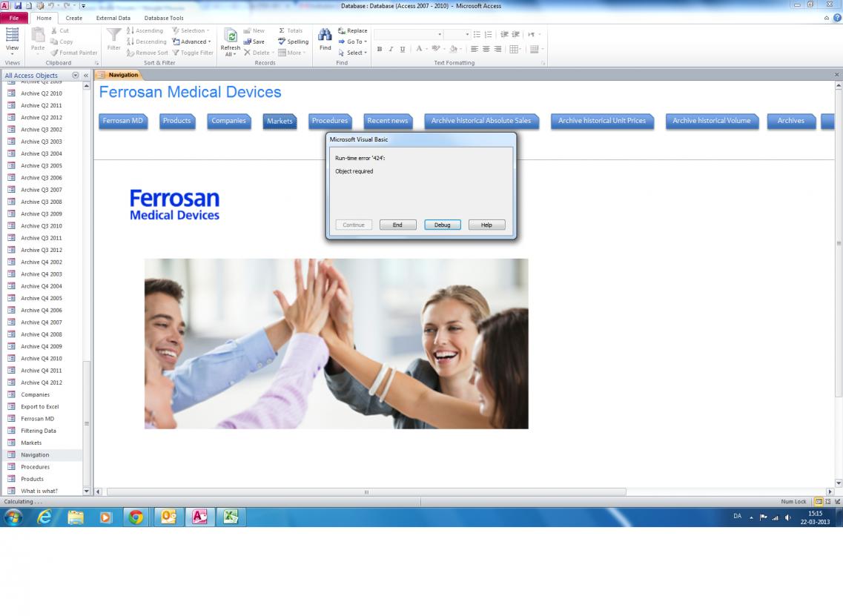Click Debug in the error dialog
Image resolution: width=843 pixels, height=616 pixels.
point(442,225)
